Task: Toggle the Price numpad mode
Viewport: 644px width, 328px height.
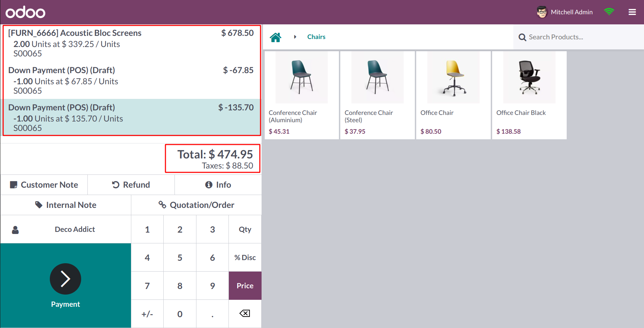Action: coord(245,286)
